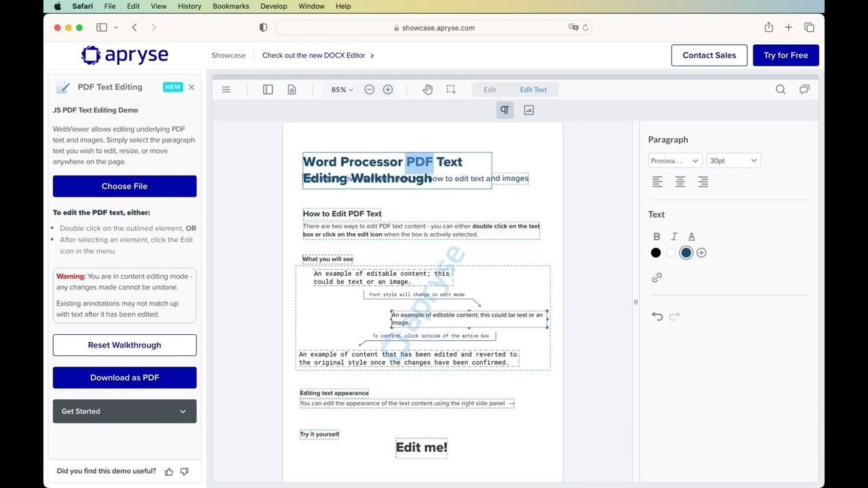Open the History menu
868x488 pixels.
(x=189, y=6)
